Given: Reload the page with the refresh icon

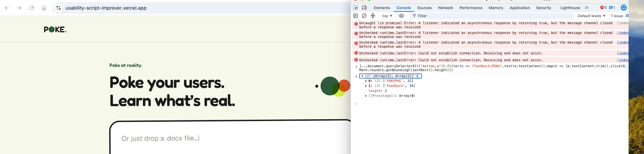Looking at the screenshot, I should [x=32, y=8].
